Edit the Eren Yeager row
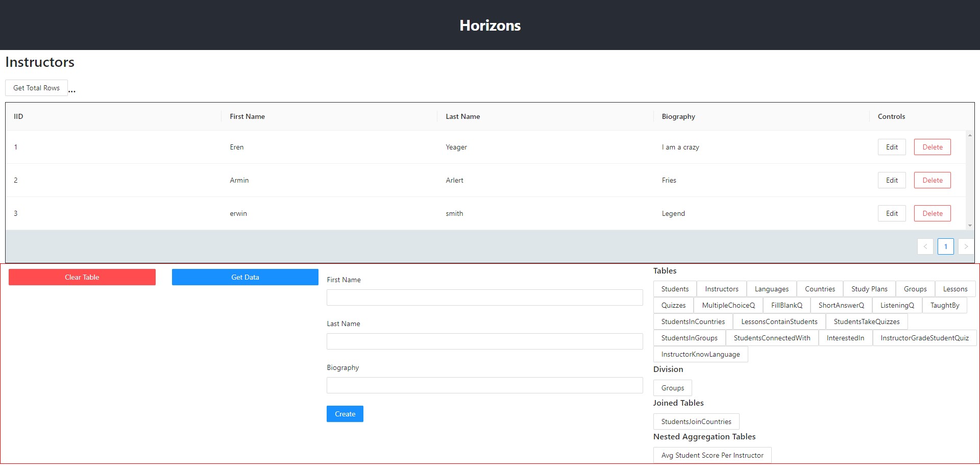Viewport: 980px width, 472px height. [x=892, y=147]
